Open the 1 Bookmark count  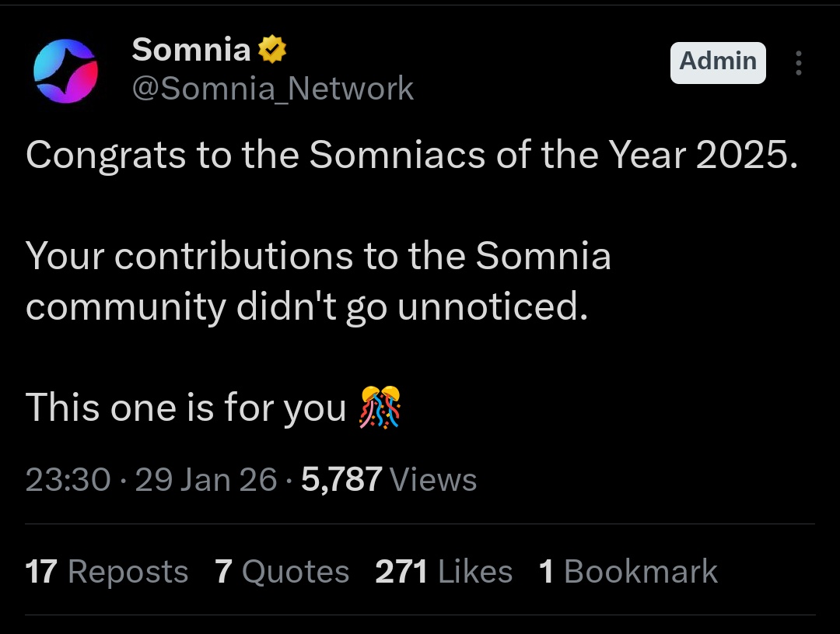(x=628, y=572)
